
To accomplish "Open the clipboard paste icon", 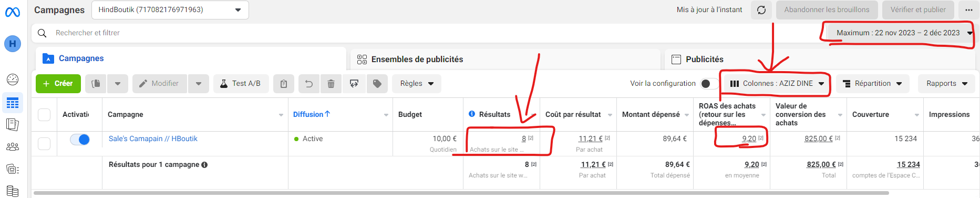I will click(x=284, y=84).
